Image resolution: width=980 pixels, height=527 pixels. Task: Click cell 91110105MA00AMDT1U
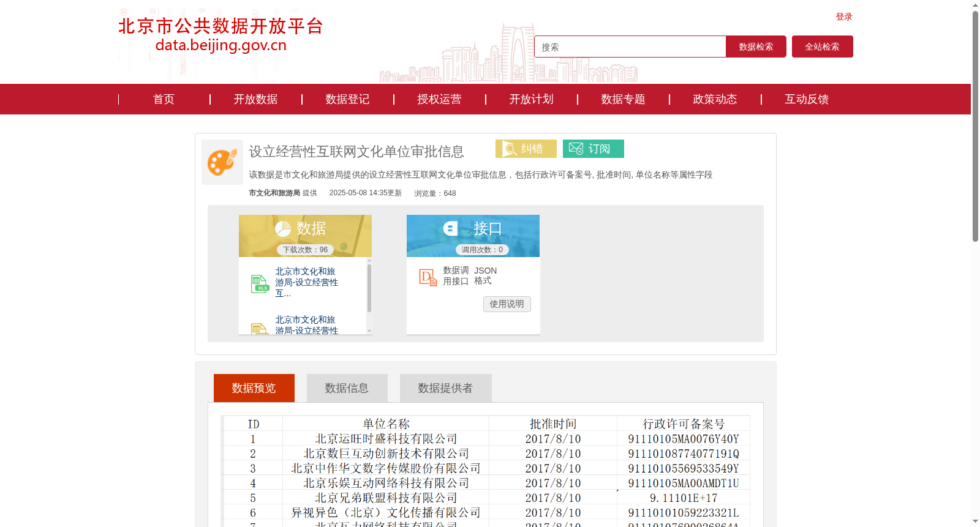click(684, 483)
